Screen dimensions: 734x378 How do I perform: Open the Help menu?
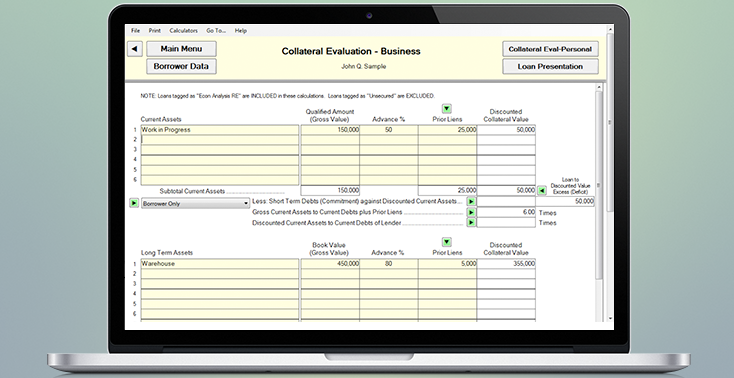coord(241,30)
